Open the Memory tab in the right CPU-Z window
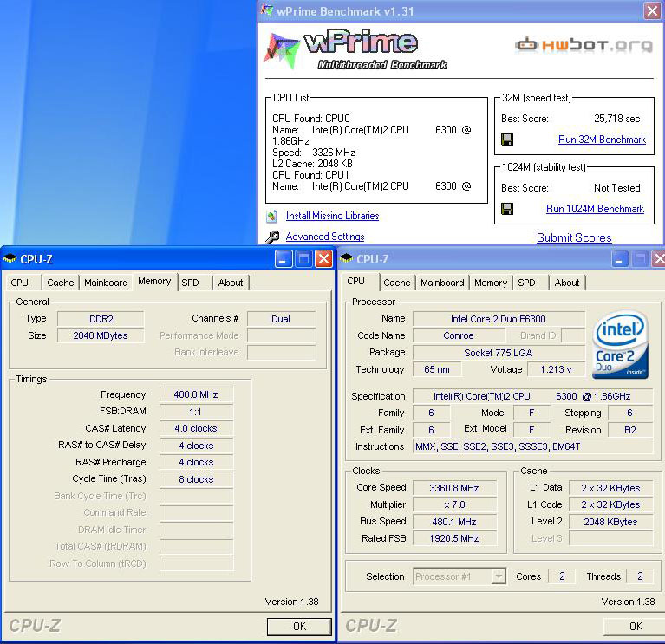This screenshot has height=644, width=665. click(x=491, y=283)
